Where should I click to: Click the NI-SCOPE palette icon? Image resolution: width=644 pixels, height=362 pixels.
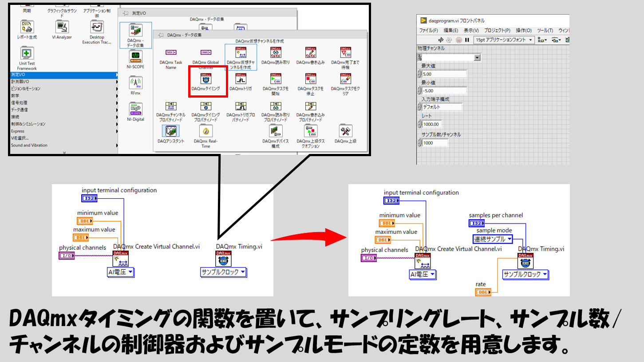click(x=135, y=58)
